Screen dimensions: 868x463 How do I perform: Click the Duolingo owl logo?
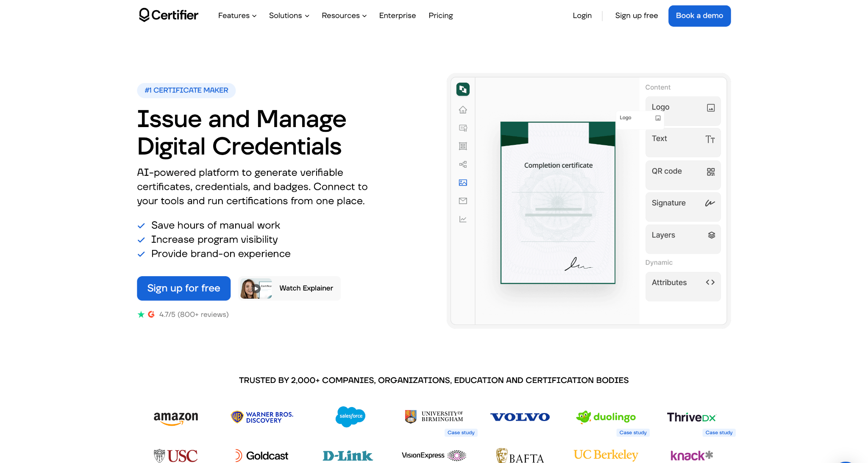(x=606, y=417)
